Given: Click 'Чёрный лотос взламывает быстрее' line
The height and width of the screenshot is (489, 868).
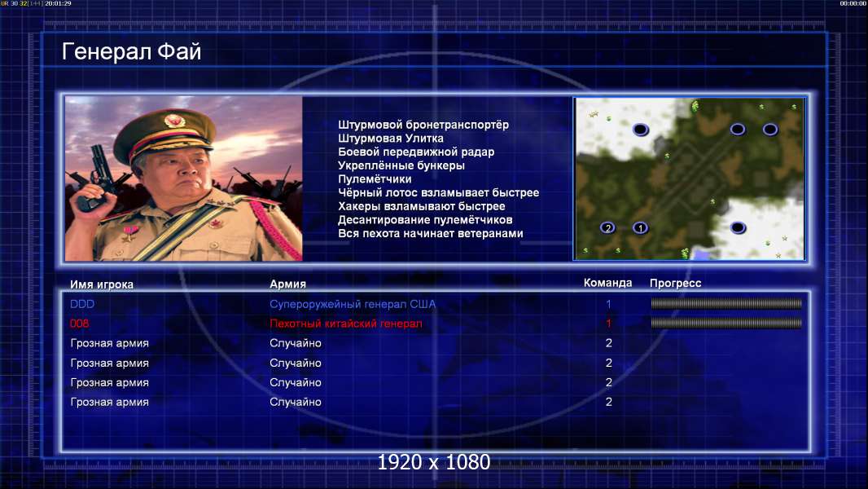Looking at the screenshot, I should [438, 192].
